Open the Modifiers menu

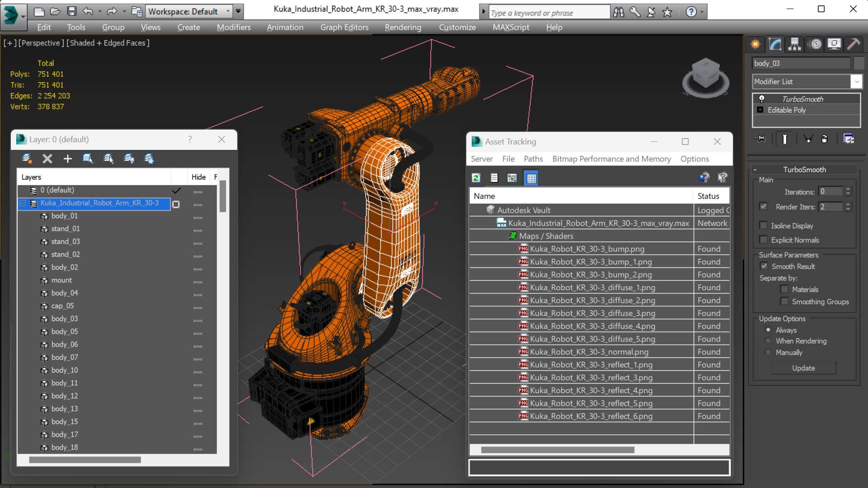[x=234, y=27]
